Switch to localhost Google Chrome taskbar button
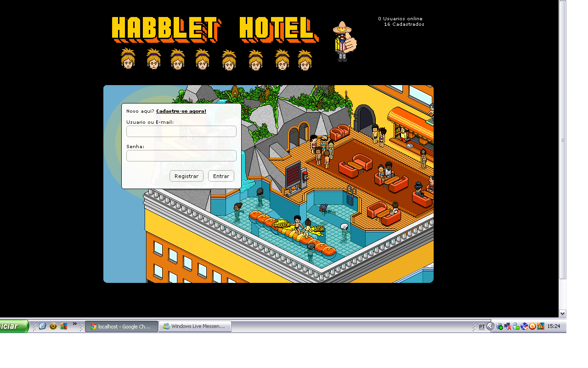The image size is (588, 368). [121, 327]
